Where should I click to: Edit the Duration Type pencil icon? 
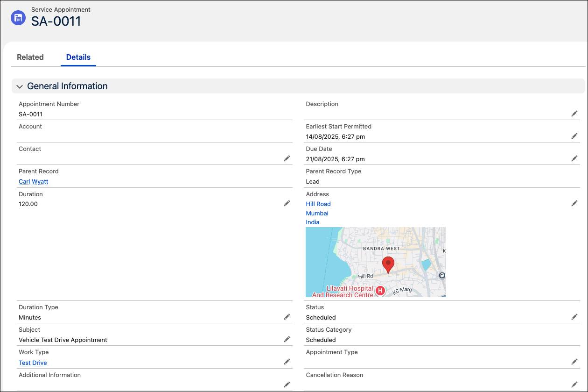click(287, 317)
